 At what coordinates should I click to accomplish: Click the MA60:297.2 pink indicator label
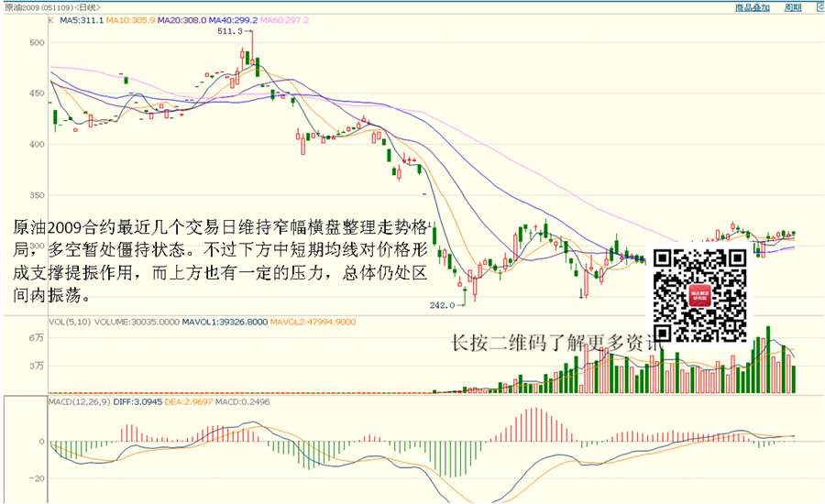283,19
